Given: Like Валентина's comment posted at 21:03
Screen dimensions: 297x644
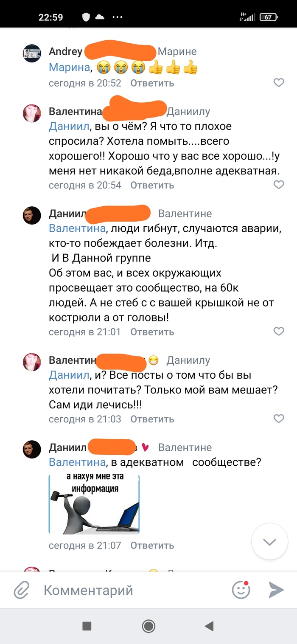Looking at the screenshot, I should tap(278, 419).
